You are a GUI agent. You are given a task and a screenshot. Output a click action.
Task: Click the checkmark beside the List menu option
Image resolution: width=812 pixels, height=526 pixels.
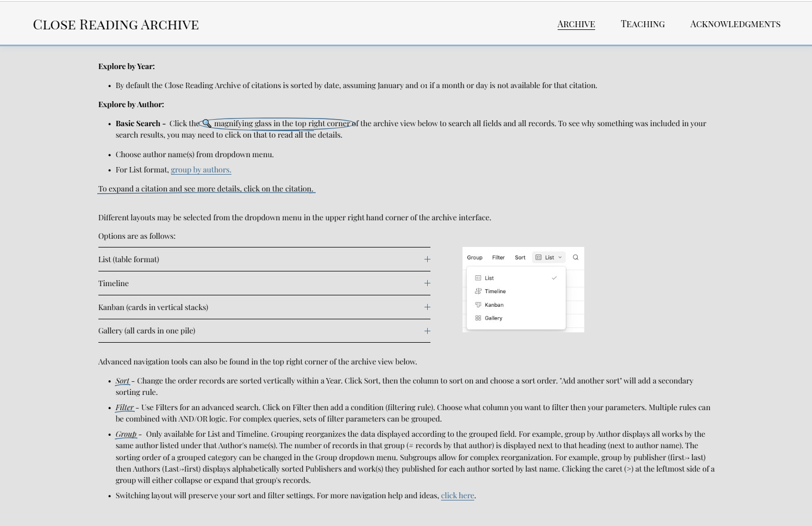coord(554,278)
